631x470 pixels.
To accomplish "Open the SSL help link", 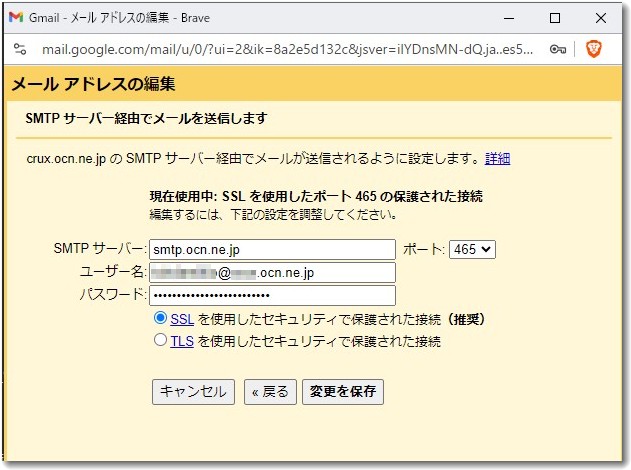I will (x=182, y=319).
